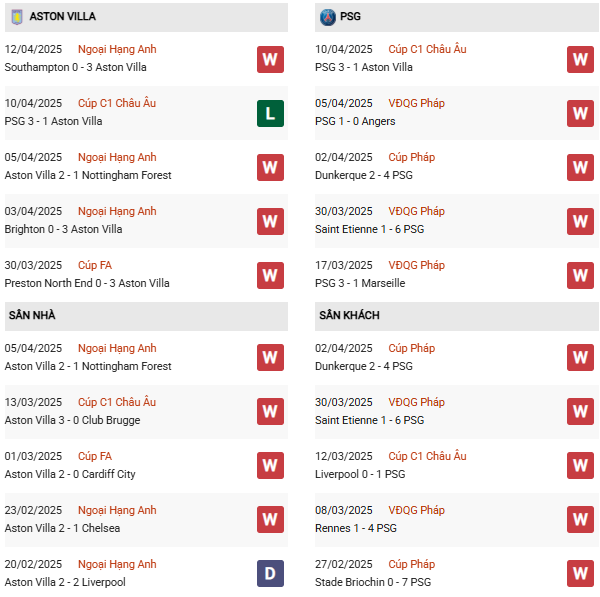Viewport: 600px width, 597px height.
Task: Open Ngoại Hạng Anh link for the Brighton match
Action: pos(117,211)
